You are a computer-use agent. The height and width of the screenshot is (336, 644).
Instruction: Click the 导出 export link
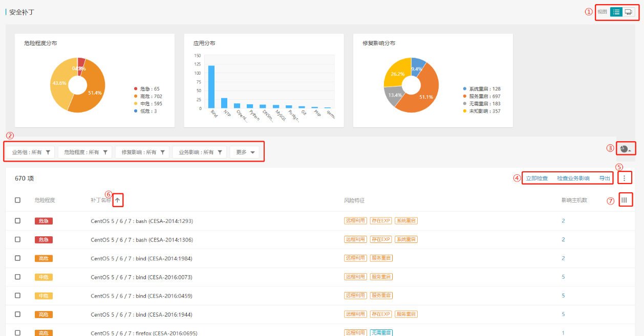coord(605,178)
